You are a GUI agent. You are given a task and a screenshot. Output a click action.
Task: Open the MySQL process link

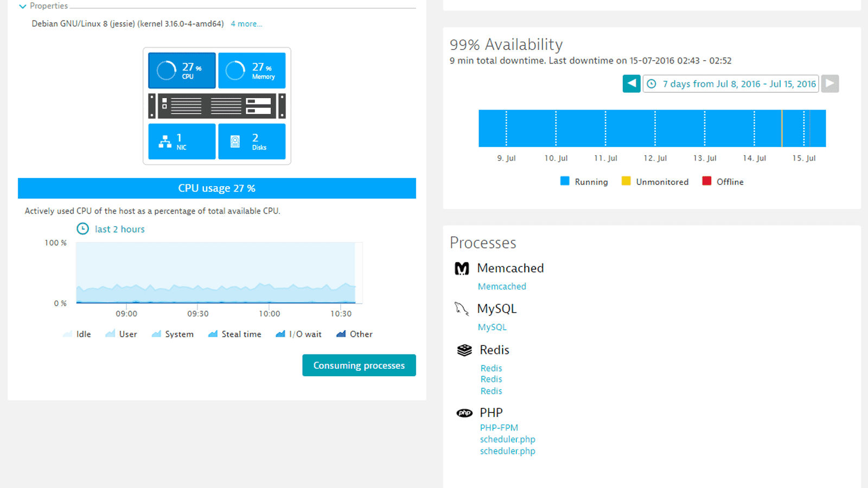pyautogui.click(x=492, y=327)
